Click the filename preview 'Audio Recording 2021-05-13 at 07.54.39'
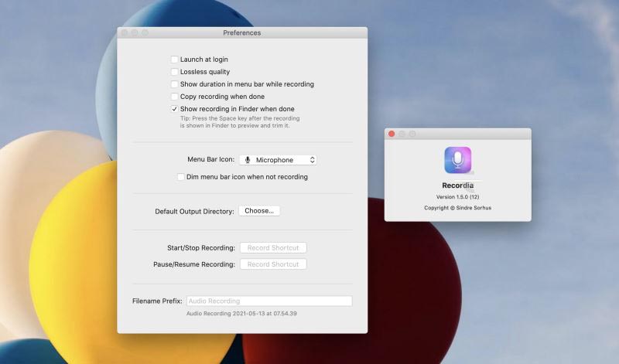Viewport: 619px width, 364px height. coord(241,314)
